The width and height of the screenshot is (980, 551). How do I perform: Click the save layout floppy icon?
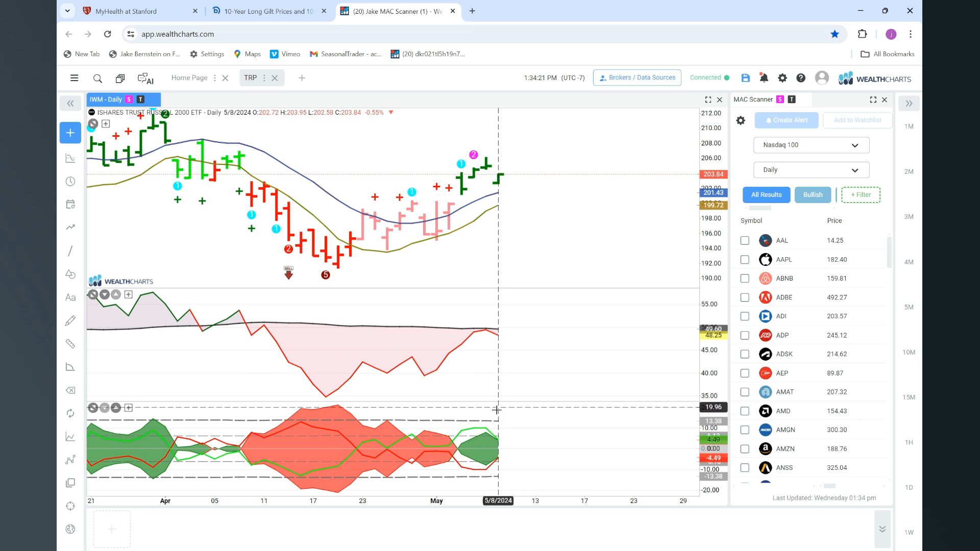point(745,78)
